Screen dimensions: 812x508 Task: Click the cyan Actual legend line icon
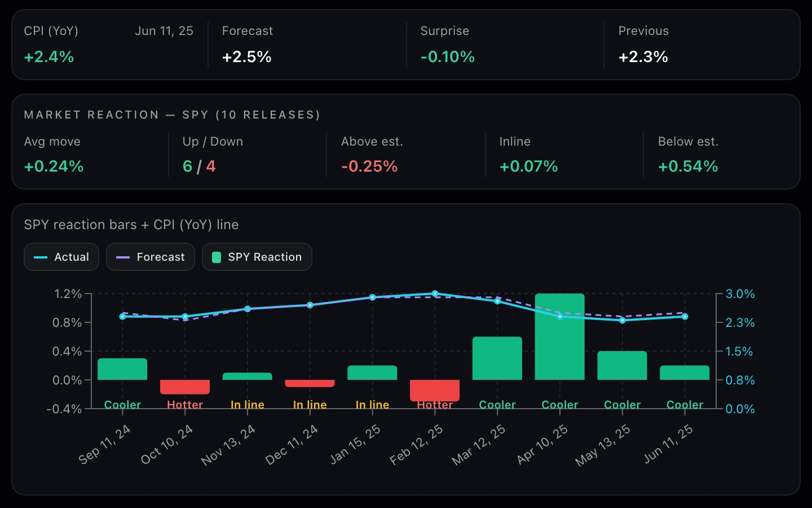[41, 257]
